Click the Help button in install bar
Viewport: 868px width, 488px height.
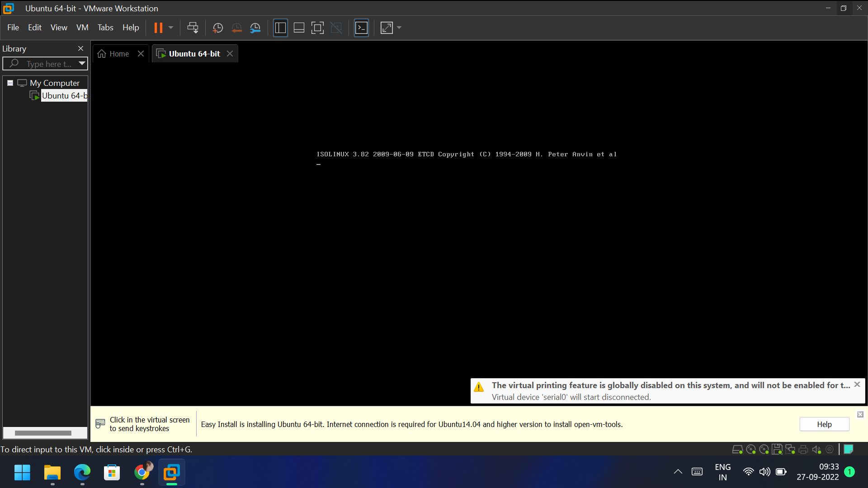pyautogui.click(x=824, y=424)
